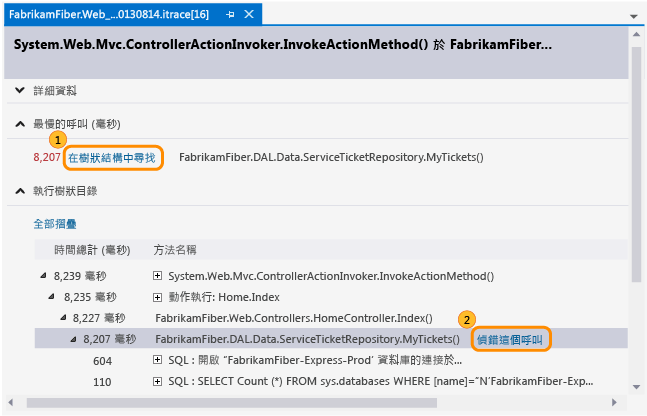Collapse the 8,207 毫秒 tree node triangle
The width and height of the screenshot is (647, 416).
tap(73, 339)
